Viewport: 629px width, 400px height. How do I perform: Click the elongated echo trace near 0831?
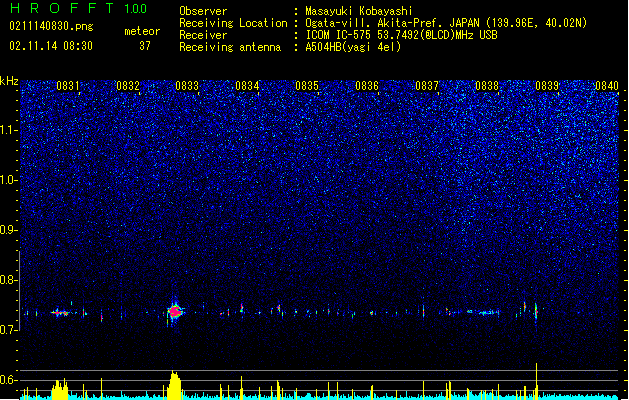point(61,313)
